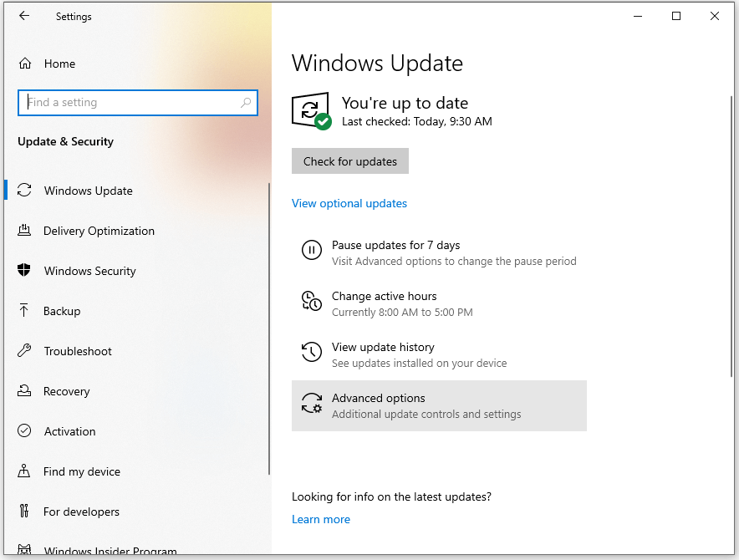Image resolution: width=739 pixels, height=560 pixels.
Task: Click the active hours clock icon
Action: 312,301
